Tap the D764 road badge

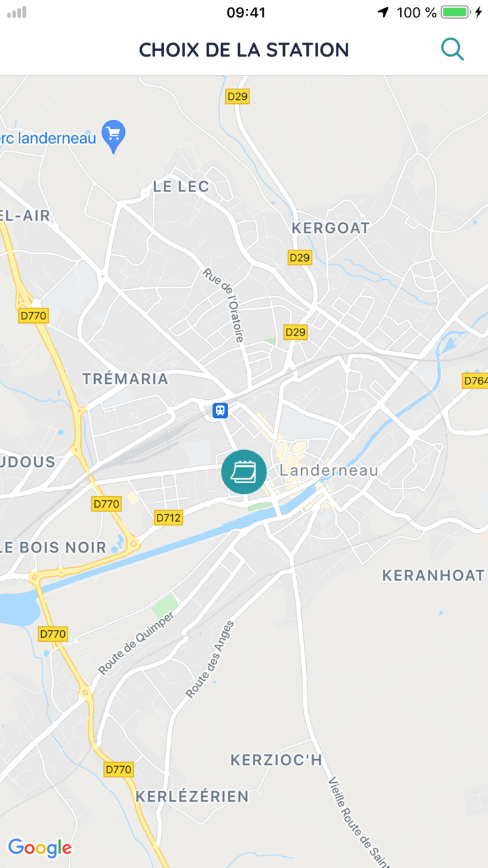tap(475, 380)
